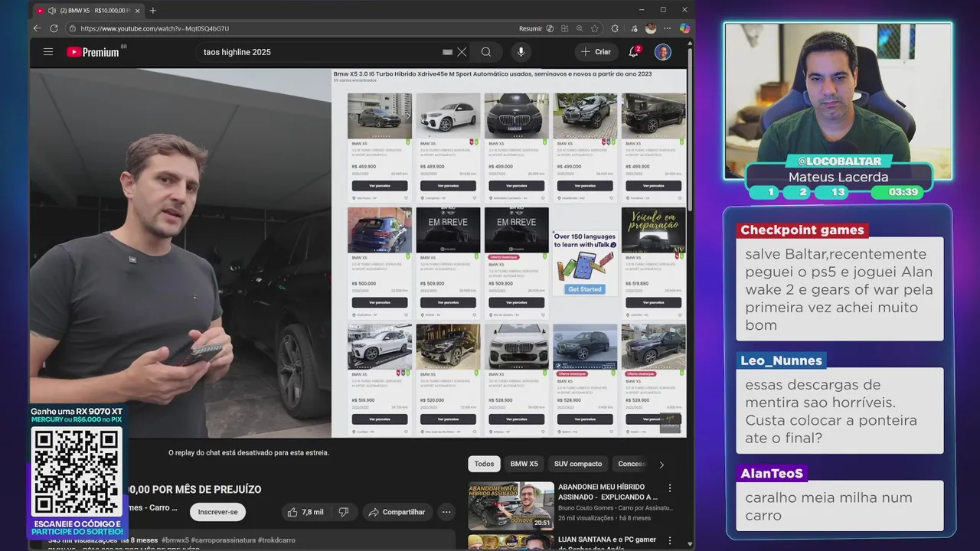The height and width of the screenshot is (551, 980).
Task: Click hashtag #bmwx5 in description
Action: (175, 540)
